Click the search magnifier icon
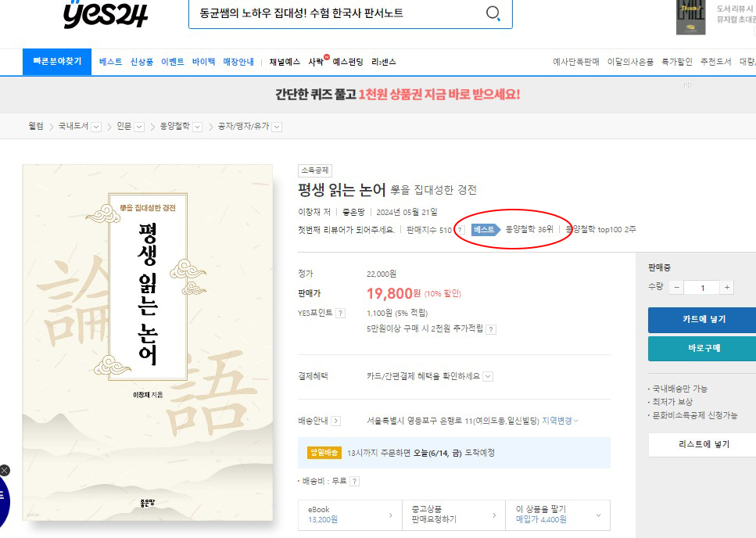The height and width of the screenshot is (538, 756). pos(493,13)
